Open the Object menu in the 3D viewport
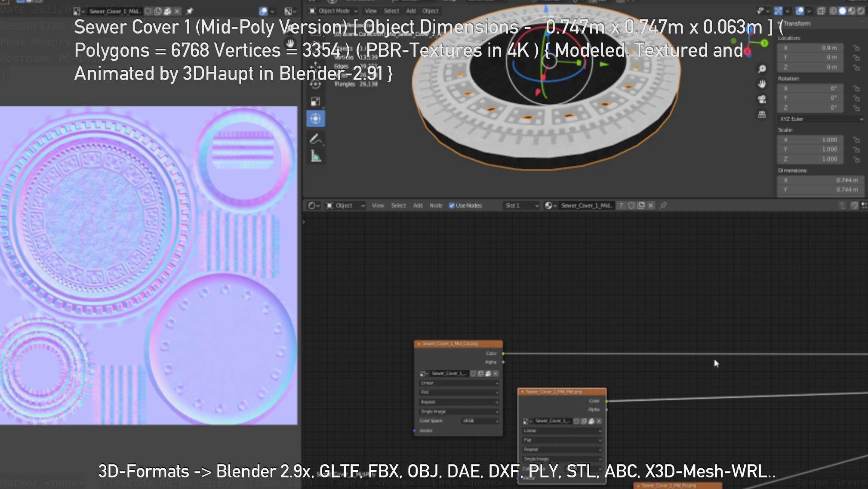The image size is (868, 489). pos(430,11)
